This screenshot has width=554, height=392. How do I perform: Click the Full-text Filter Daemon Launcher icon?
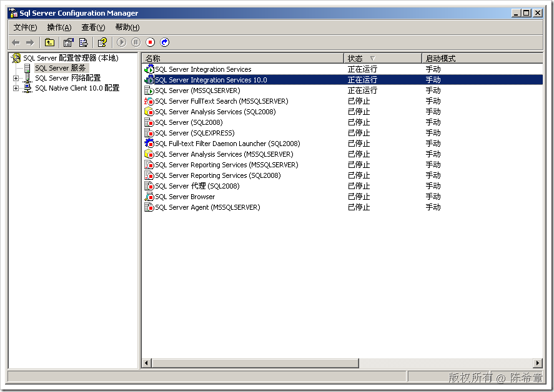[149, 144]
